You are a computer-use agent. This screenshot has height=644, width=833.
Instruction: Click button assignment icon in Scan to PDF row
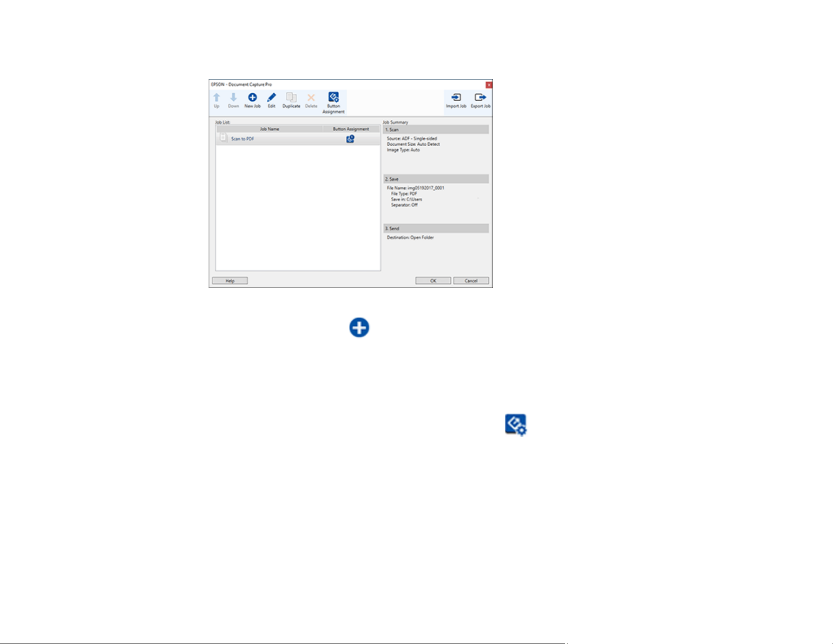click(351, 139)
